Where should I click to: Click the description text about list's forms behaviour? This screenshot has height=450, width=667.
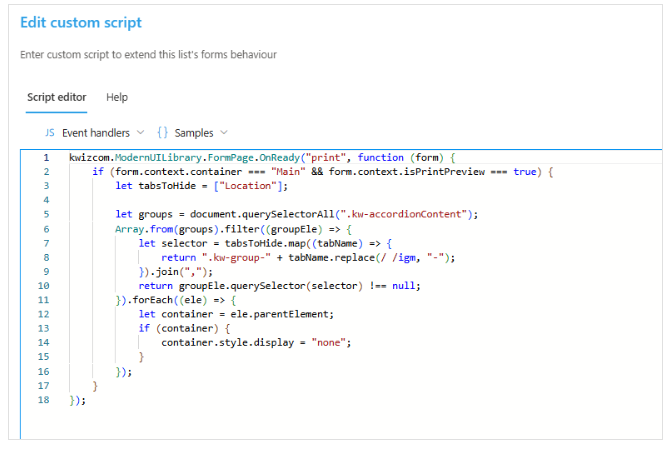[x=148, y=54]
